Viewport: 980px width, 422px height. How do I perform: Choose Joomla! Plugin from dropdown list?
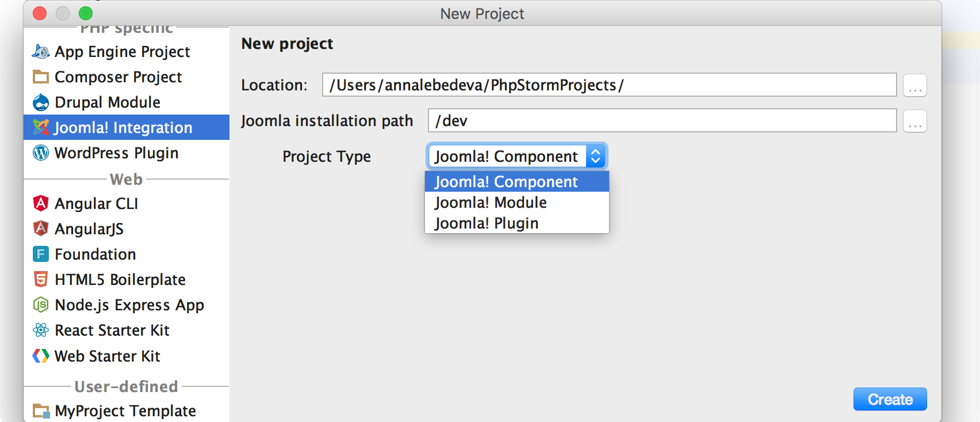click(x=487, y=223)
